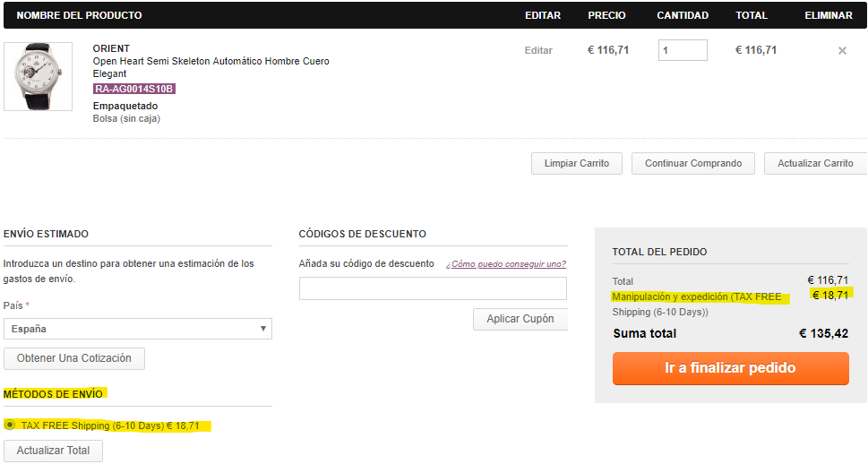
Task: Remove the Orient watch with the X icon
Action: point(842,50)
